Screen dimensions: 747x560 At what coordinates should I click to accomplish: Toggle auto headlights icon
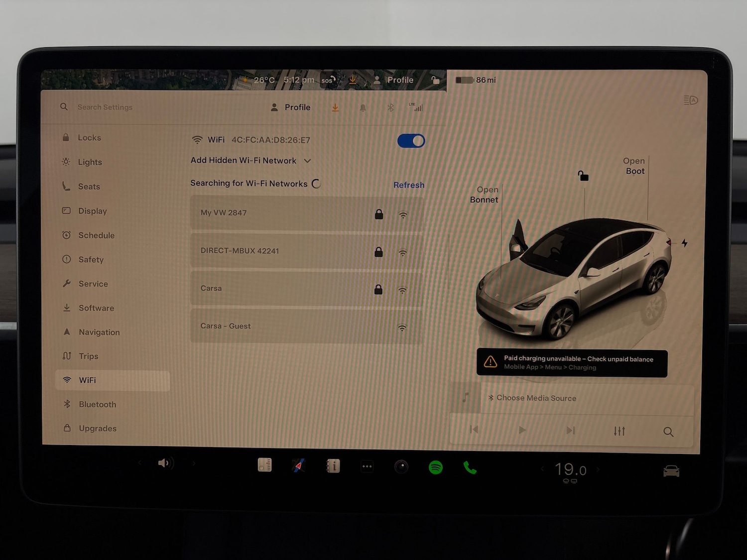coord(691,100)
